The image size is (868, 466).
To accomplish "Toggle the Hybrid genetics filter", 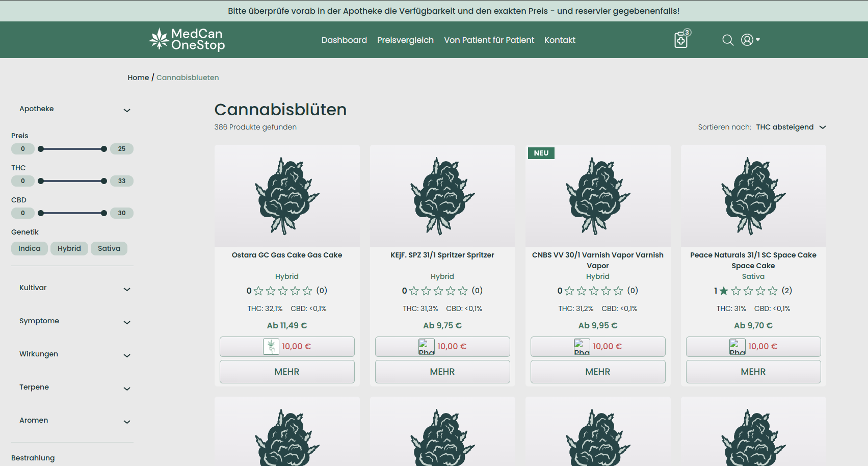I will (x=69, y=248).
